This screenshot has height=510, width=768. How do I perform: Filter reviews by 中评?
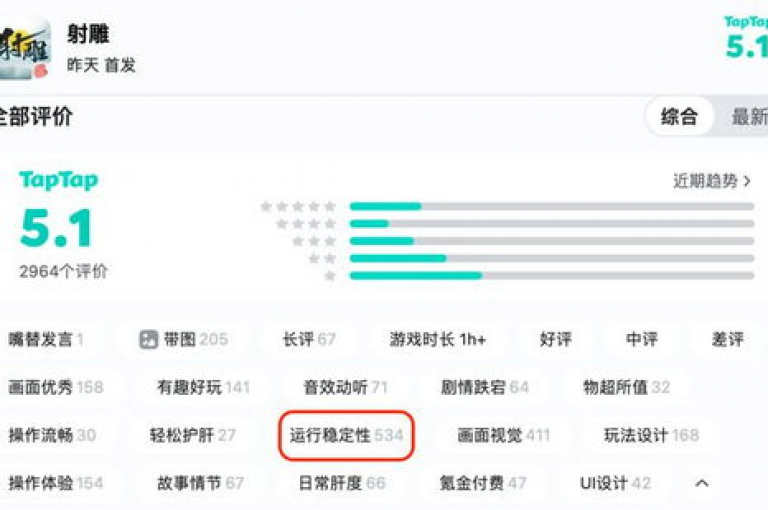click(642, 339)
